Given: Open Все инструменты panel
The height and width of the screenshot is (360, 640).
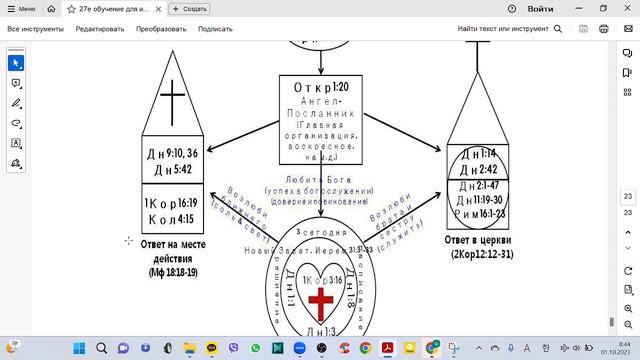Looking at the screenshot, I should (36, 29).
